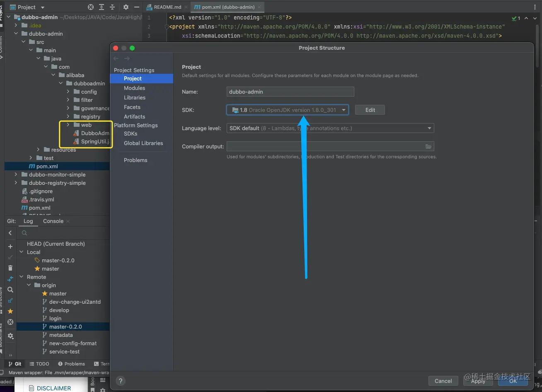Collapse the Remote branches node

pos(22,277)
